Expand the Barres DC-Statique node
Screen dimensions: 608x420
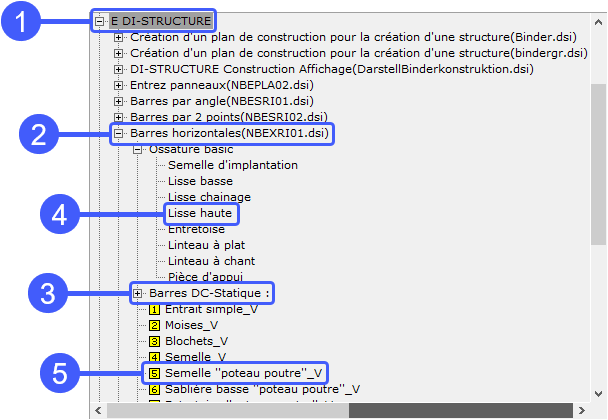pyautogui.click(x=138, y=293)
